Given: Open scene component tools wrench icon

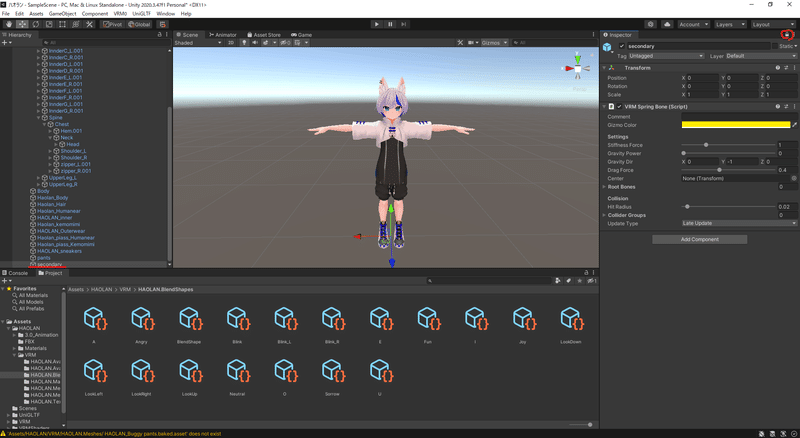Looking at the screenshot, I should [x=460, y=42].
